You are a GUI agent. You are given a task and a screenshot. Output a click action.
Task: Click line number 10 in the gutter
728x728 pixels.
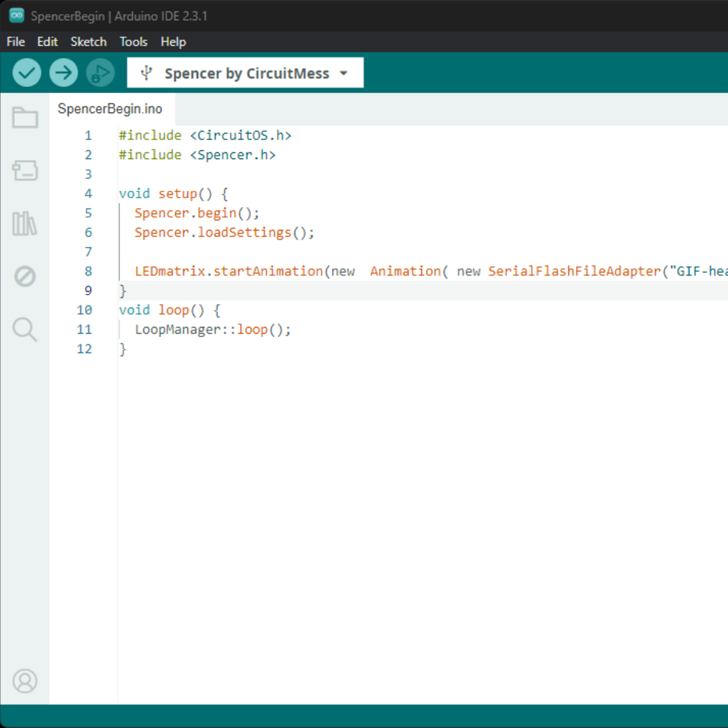84,310
